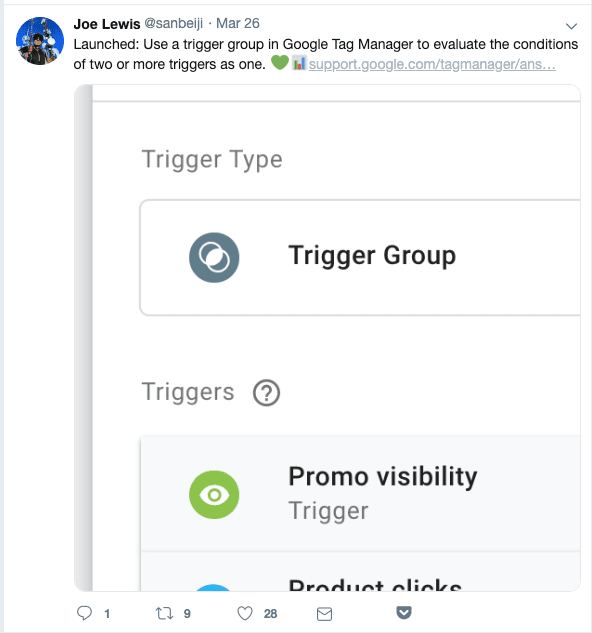Image resolution: width=592 pixels, height=633 pixels.
Task: Click the green heart emoji in tweet
Action: (x=279, y=63)
